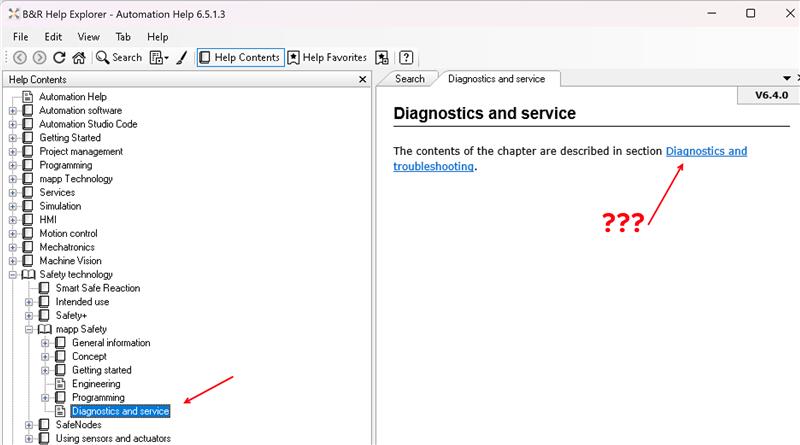Expand the Intended use node
This screenshot has height=445, width=800.
click(29, 302)
